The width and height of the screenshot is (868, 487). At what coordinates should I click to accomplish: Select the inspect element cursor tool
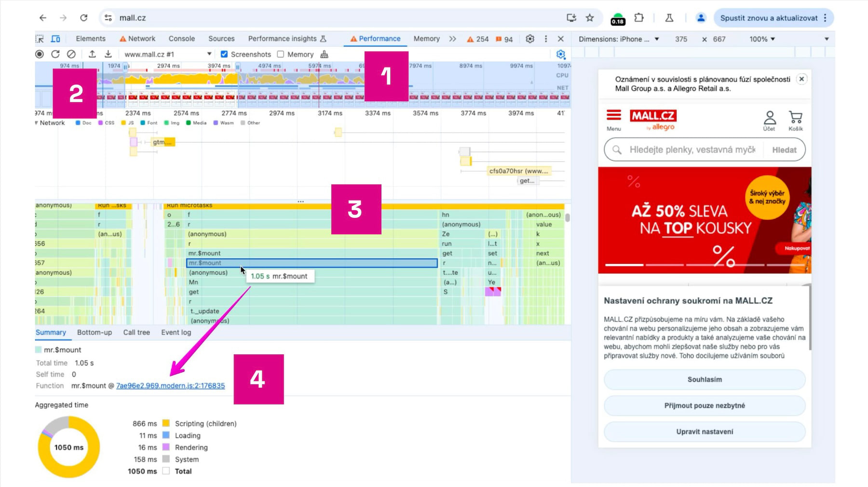click(x=40, y=39)
